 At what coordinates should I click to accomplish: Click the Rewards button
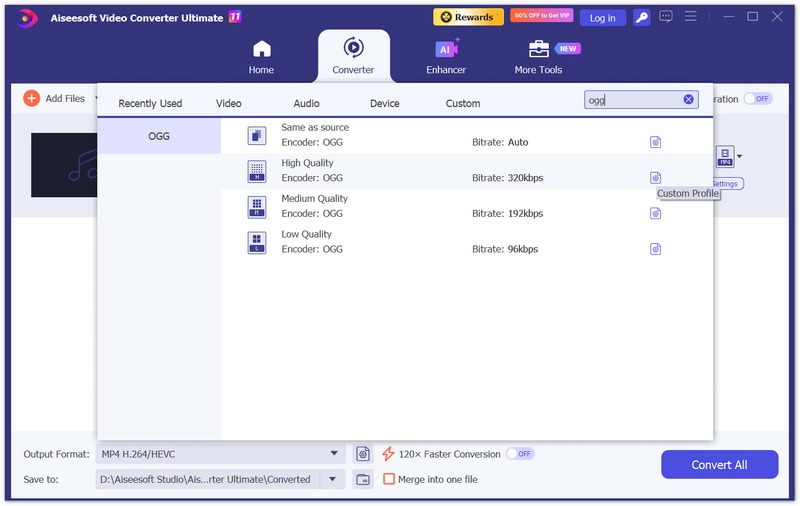468,17
